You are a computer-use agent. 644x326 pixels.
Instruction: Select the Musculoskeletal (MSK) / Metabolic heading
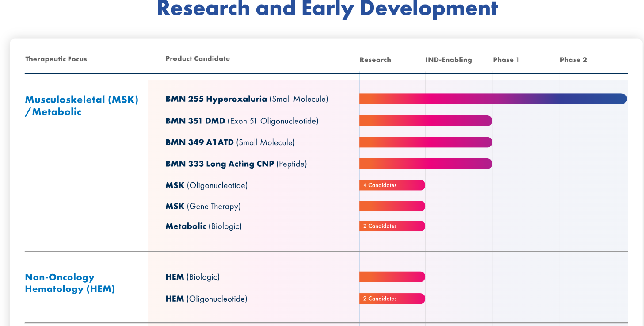82,106
